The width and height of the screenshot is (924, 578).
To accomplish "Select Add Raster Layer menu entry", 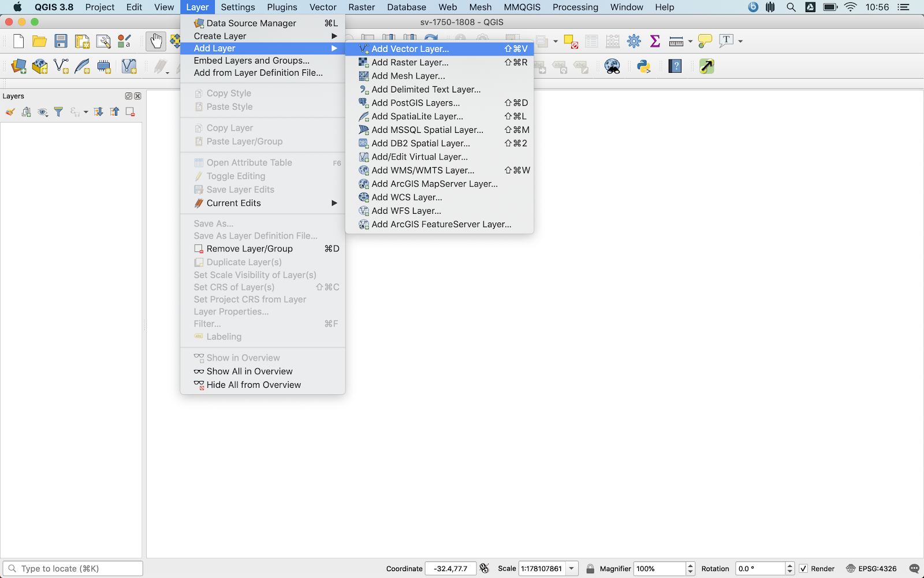I will (439, 62).
